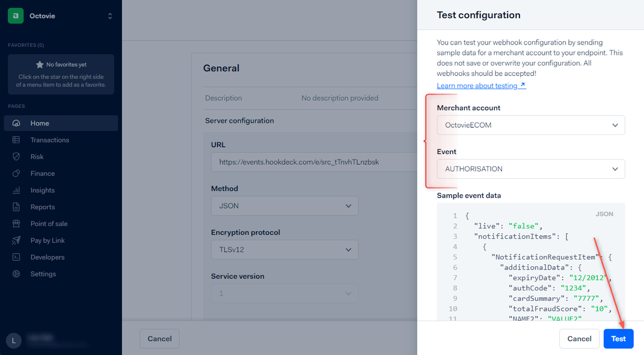Open the Octovie account switcher
Screen dimensions: 644x355
pyautogui.click(x=61, y=16)
